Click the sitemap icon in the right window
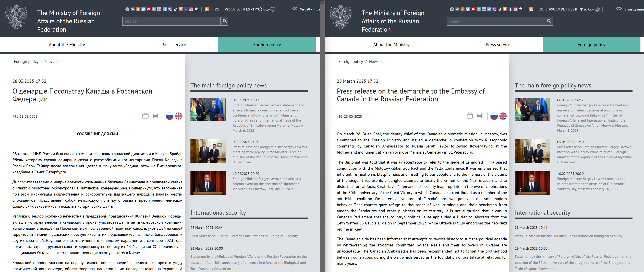 (x=541, y=9)
